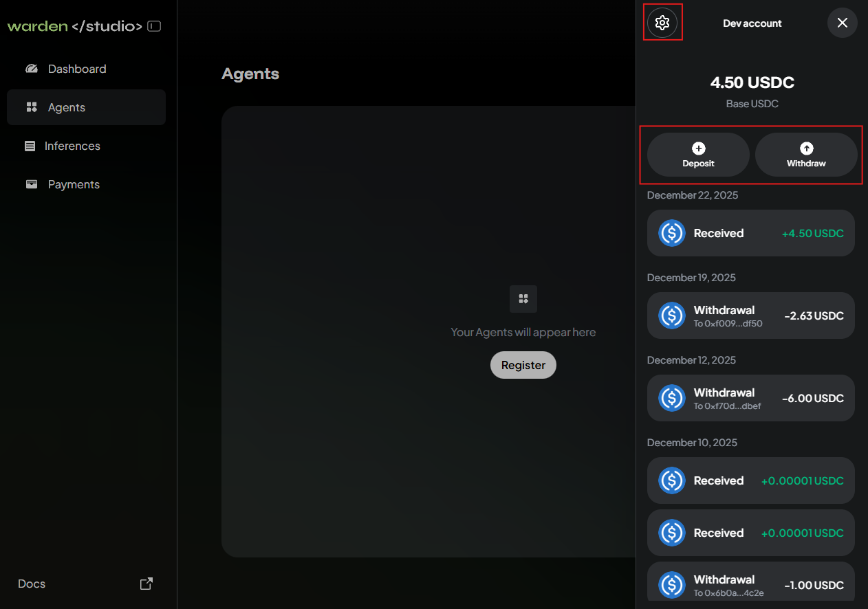Open the Dashboard panel icon in sidebar
The height and width of the screenshot is (609, 868).
(x=32, y=69)
